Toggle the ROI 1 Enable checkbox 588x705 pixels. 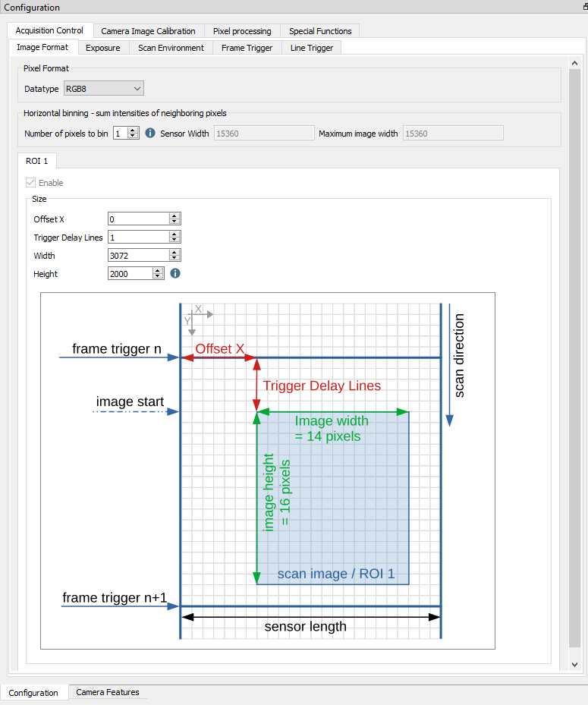point(30,183)
